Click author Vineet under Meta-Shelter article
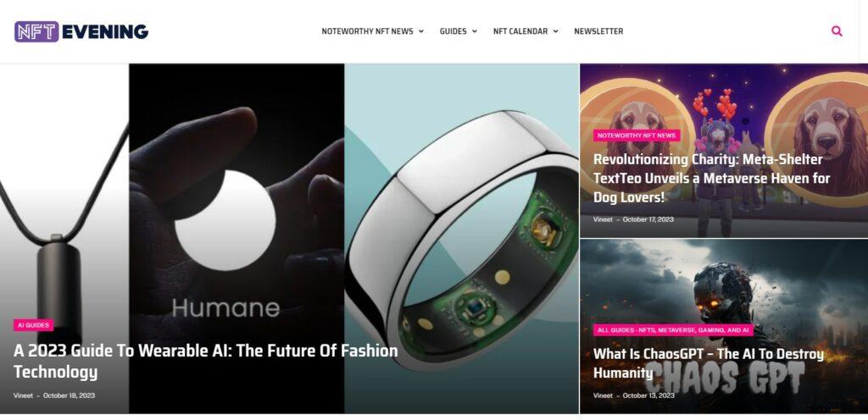Image resolution: width=868 pixels, height=420 pixels. [603, 219]
